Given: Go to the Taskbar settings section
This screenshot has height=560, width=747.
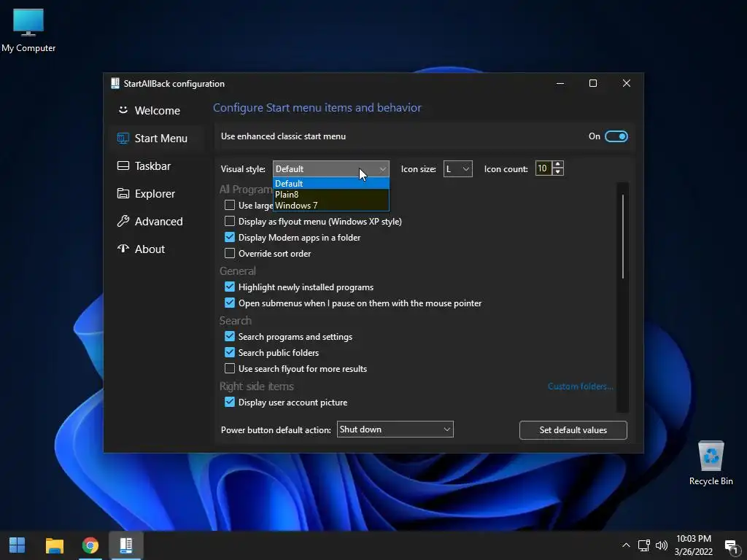Looking at the screenshot, I should pos(158,166).
